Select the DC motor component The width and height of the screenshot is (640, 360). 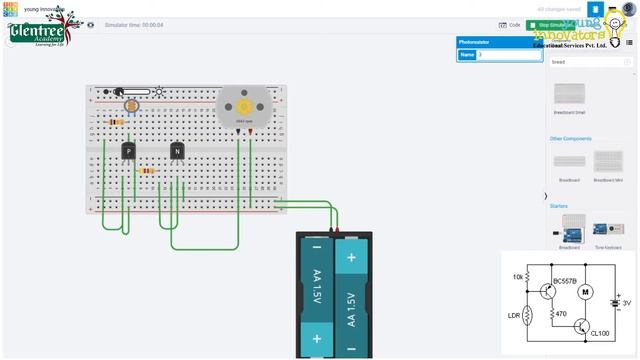pyautogui.click(x=244, y=107)
